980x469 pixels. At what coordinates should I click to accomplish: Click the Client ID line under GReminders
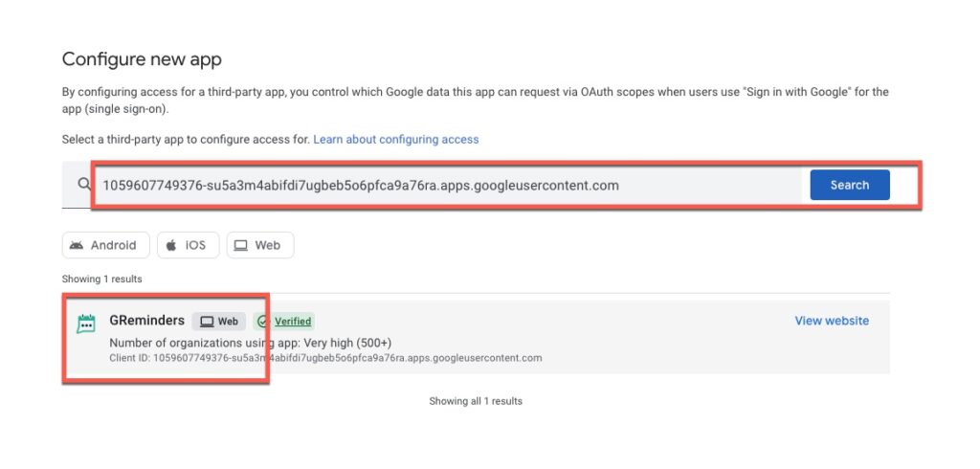(x=325, y=358)
